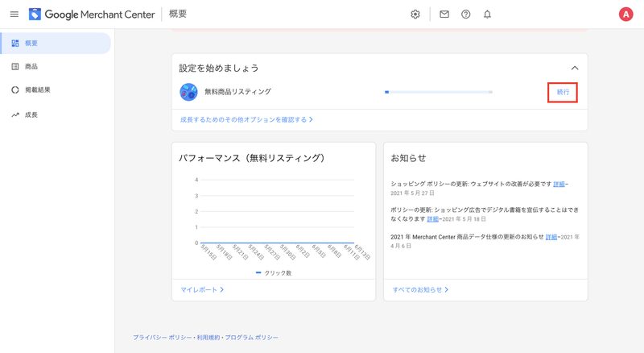Click the 設定を始めましょう heading
Viewport: 644px width, 353px height.
coord(219,69)
